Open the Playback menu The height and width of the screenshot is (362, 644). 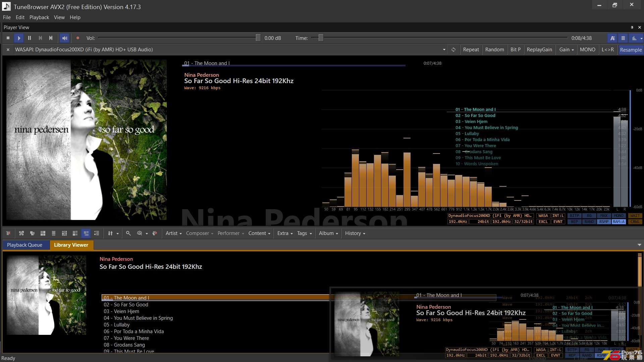39,17
